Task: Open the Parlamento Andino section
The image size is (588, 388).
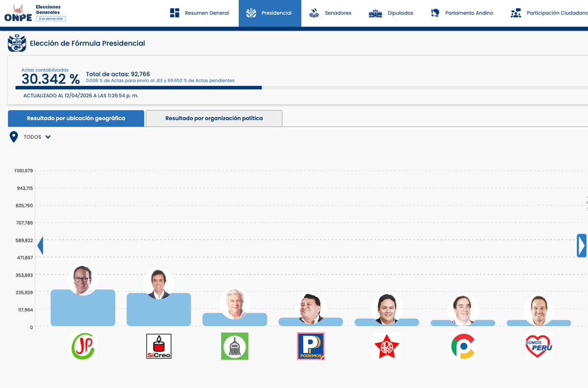Action: pyautogui.click(x=462, y=13)
